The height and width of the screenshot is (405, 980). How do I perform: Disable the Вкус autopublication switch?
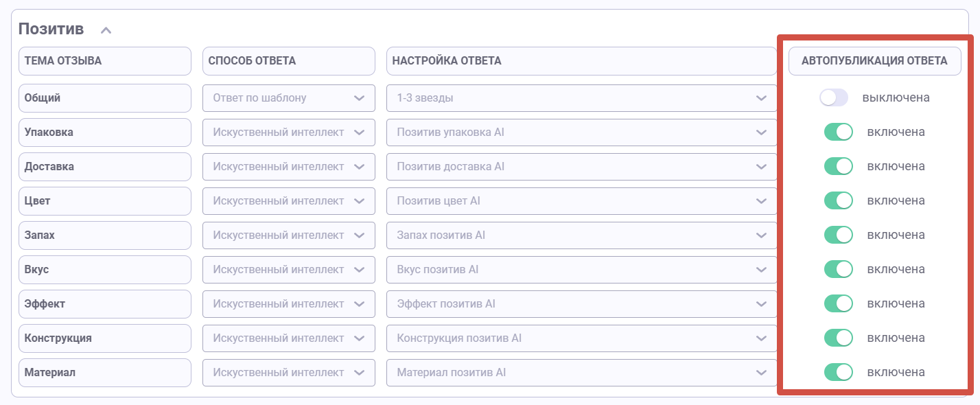[838, 269]
